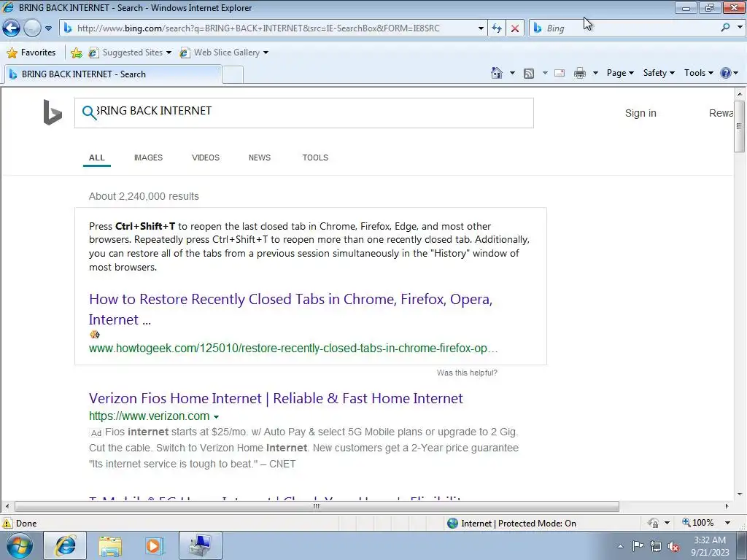
Task: Click the Read Mail icon
Action: pos(560,73)
